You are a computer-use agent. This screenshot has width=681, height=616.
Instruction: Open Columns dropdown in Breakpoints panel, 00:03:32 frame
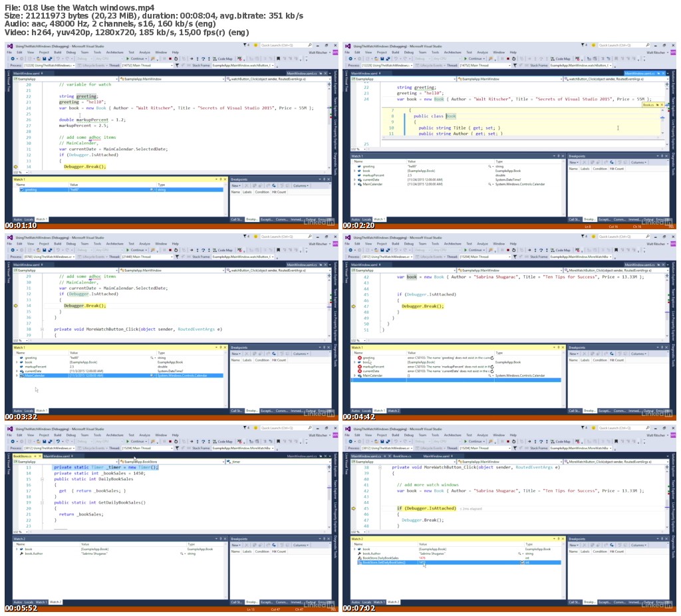pos(301,354)
